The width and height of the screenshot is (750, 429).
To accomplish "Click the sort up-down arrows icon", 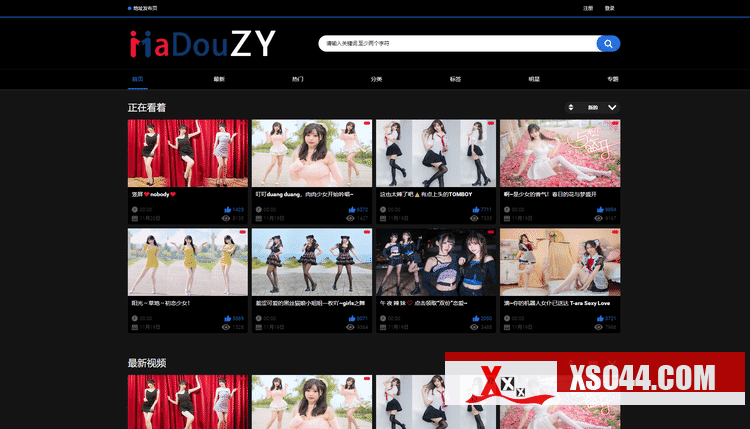I will tap(571, 107).
